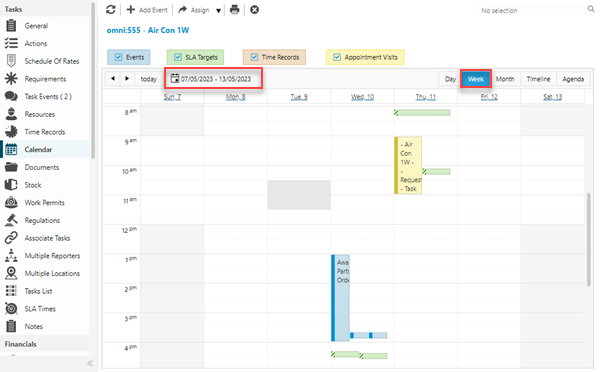Uncheck the Events filter checkbox
This screenshot has height=372, width=600.
tap(118, 57)
